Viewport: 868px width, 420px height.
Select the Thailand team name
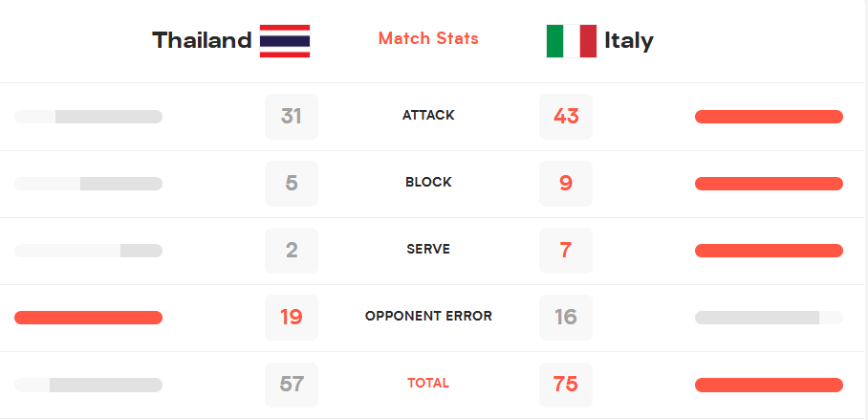[202, 40]
